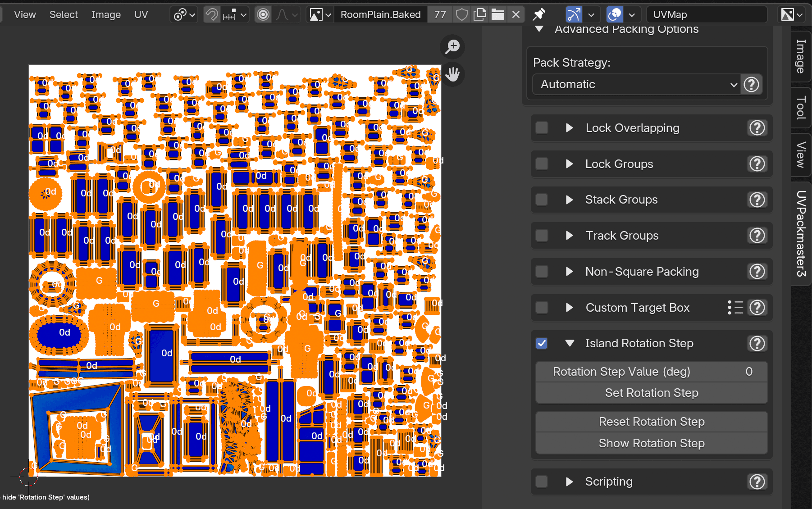Click the Set Rotation Step button
812x509 pixels.
pyautogui.click(x=652, y=393)
